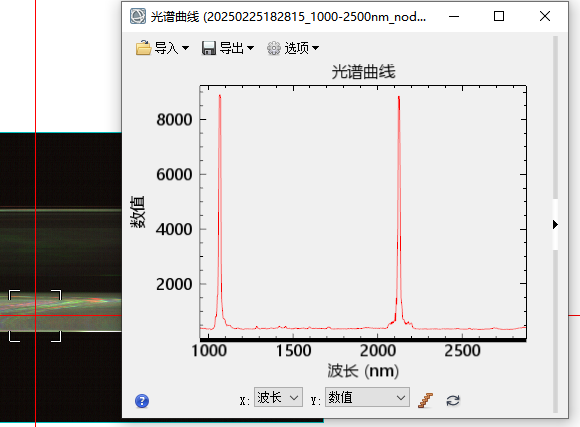The height and width of the screenshot is (427, 580).
Task: Click the second spectral peak near 2100 nm
Action: 399,207
